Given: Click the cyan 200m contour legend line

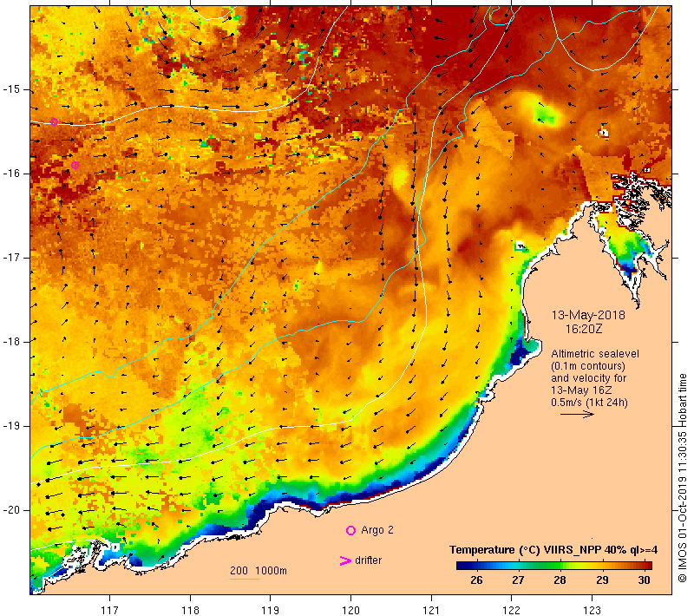Looking at the screenshot, I should [x=245, y=579].
